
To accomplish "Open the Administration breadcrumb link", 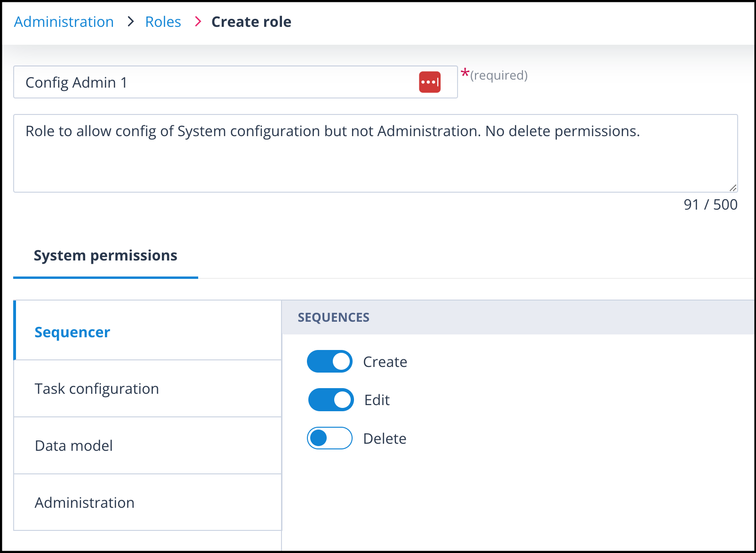I will click(64, 22).
